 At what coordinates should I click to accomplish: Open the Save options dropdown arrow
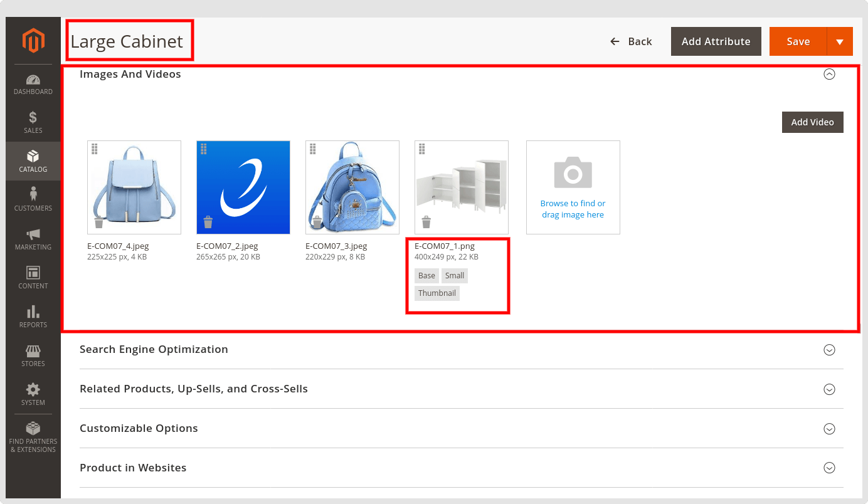click(x=840, y=41)
